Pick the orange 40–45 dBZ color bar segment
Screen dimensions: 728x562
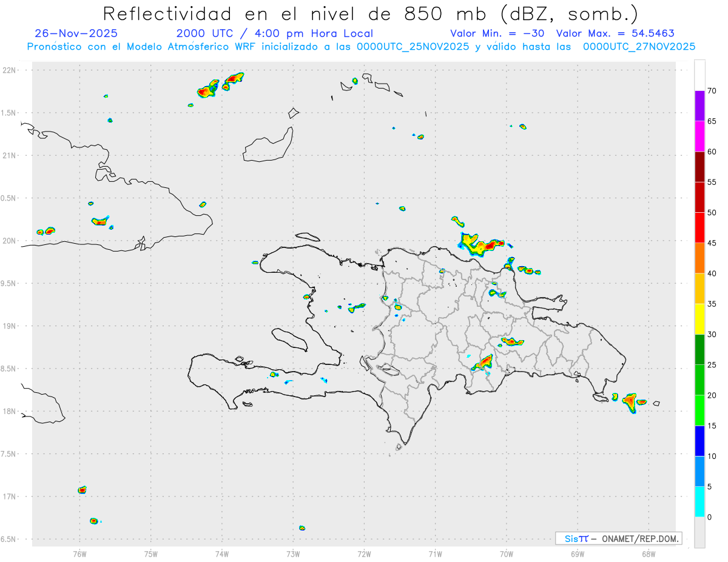pos(699,258)
